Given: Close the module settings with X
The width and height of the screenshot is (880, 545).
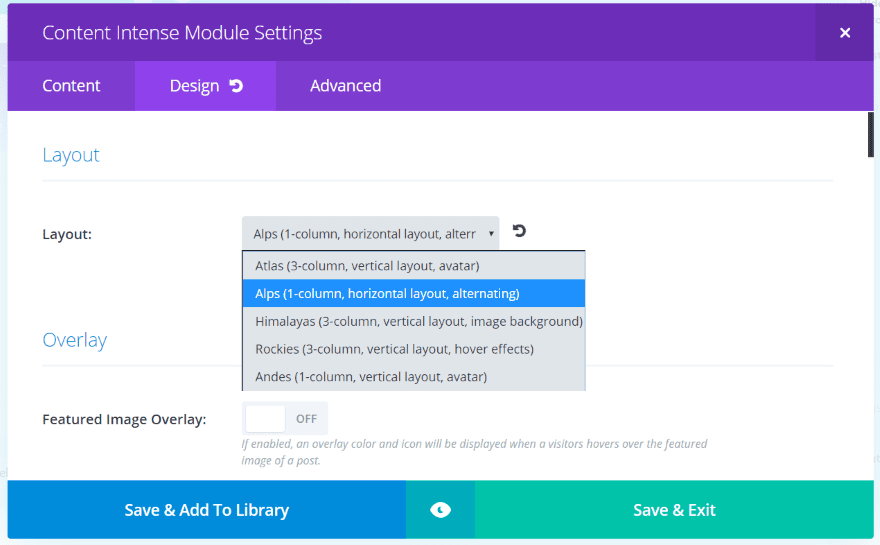Looking at the screenshot, I should click(845, 33).
